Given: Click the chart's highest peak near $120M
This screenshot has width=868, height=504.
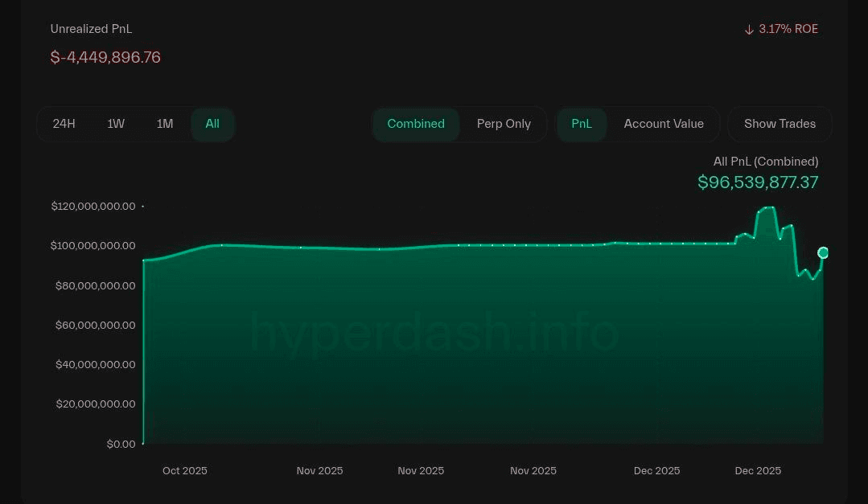Looking at the screenshot, I should point(767,207).
